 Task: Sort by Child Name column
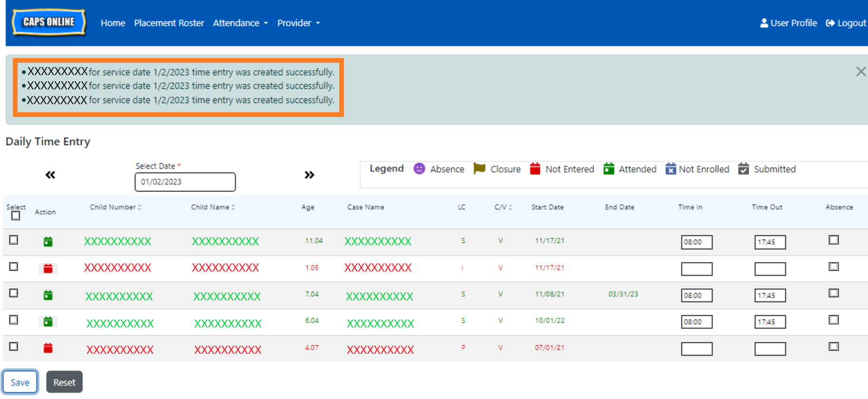pyautogui.click(x=213, y=207)
